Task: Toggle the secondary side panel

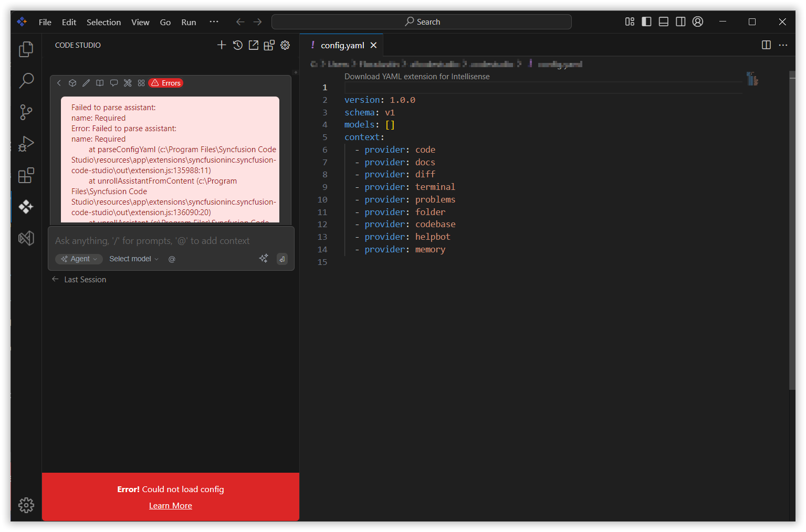Action: [681, 22]
